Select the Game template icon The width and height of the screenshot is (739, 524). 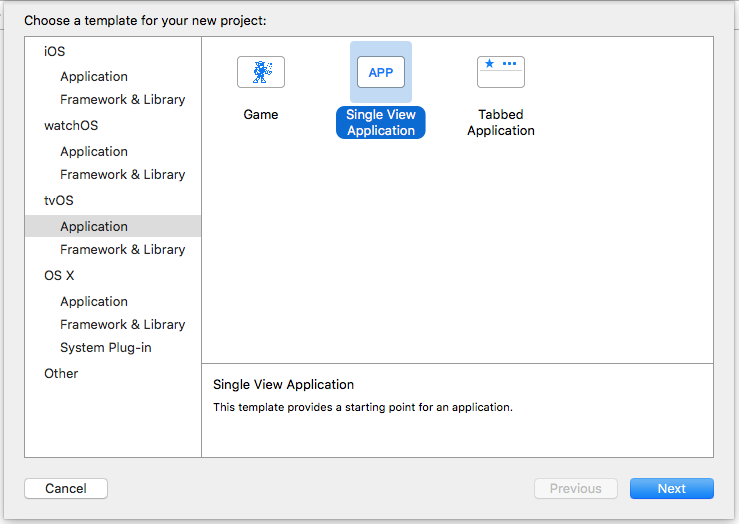coord(261,72)
